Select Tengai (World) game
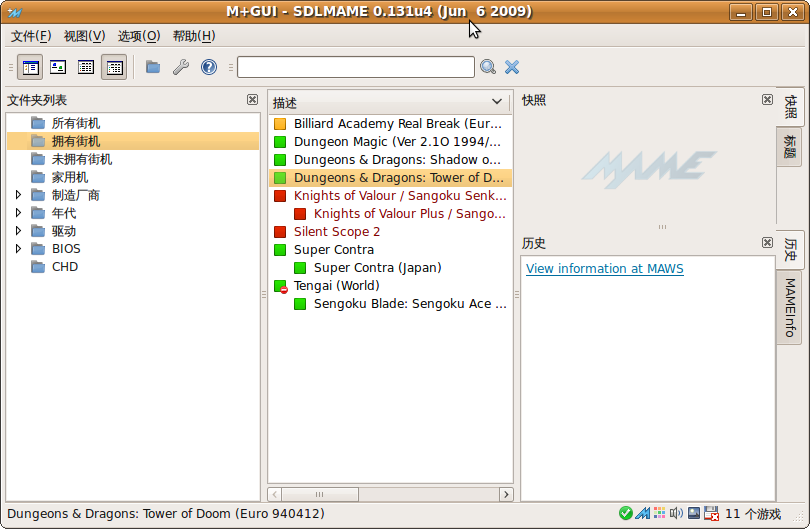 pyautogui.click(x=391, y=286)
